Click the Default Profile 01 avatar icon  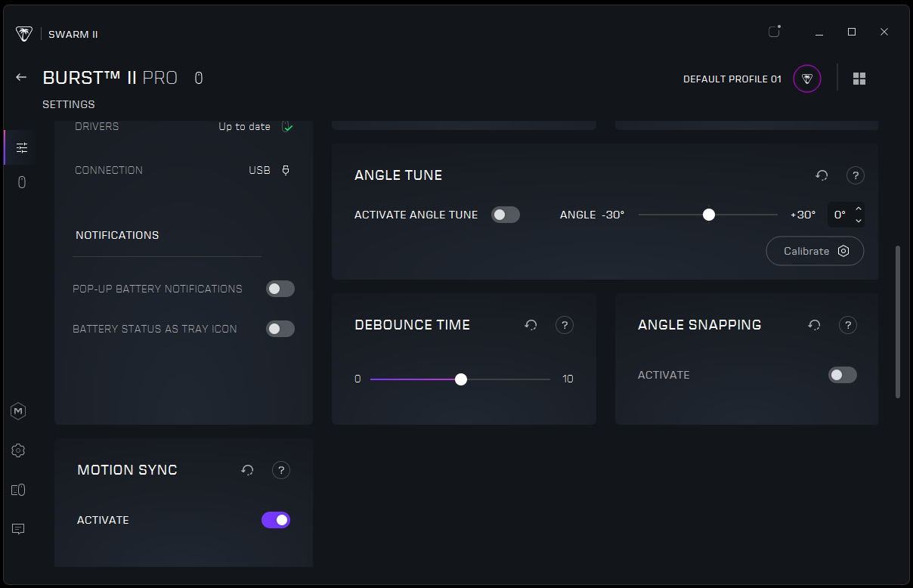click(x=807, y=79)
